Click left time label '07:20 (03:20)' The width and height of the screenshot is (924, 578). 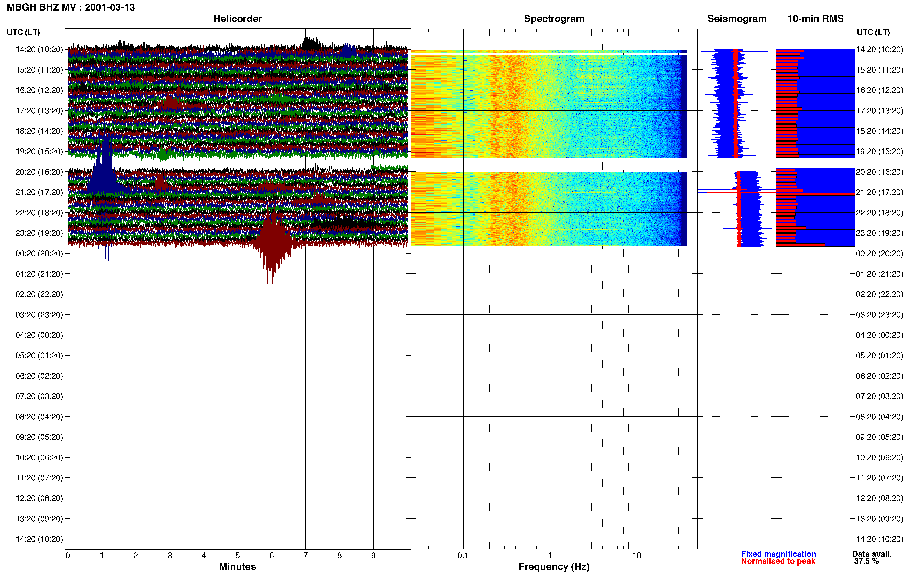click(39, 396)
